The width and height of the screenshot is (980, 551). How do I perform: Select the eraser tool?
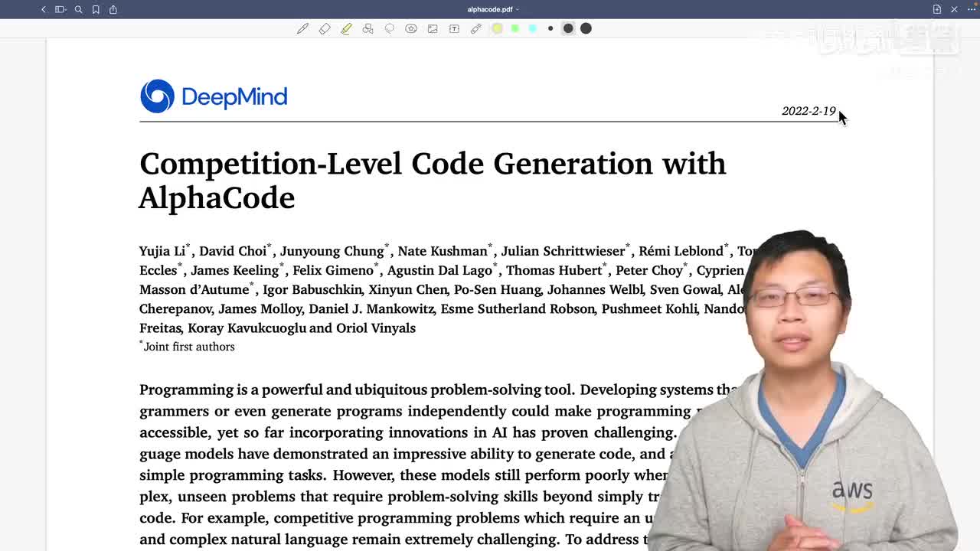coord(325,28)
